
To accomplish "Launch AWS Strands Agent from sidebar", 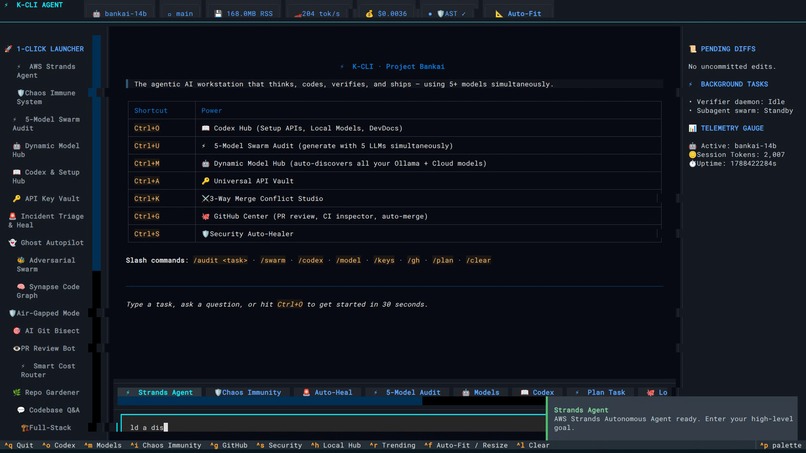I will click(46, 71).
